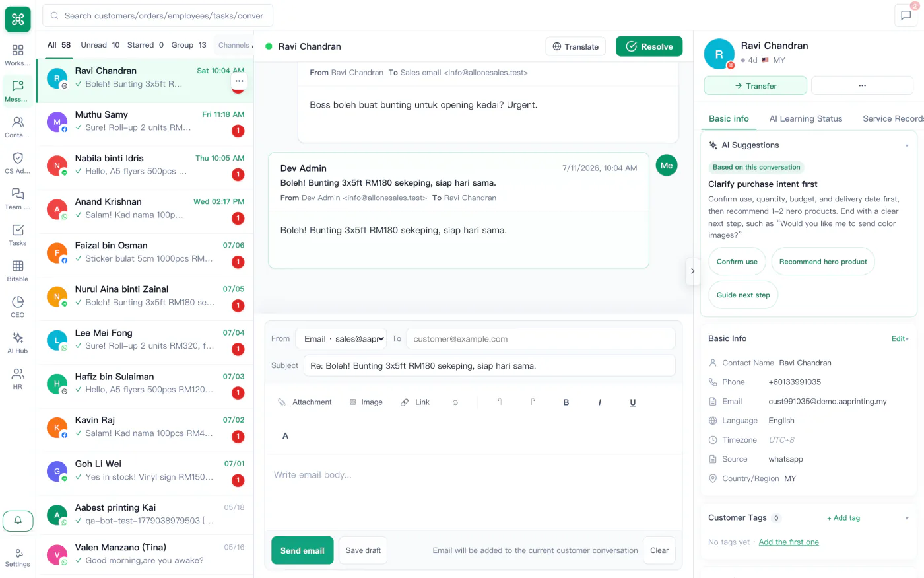The width and height of the screenshot is (924, 578).
Task: Toggle underline formatting
Action: (632, 402)
